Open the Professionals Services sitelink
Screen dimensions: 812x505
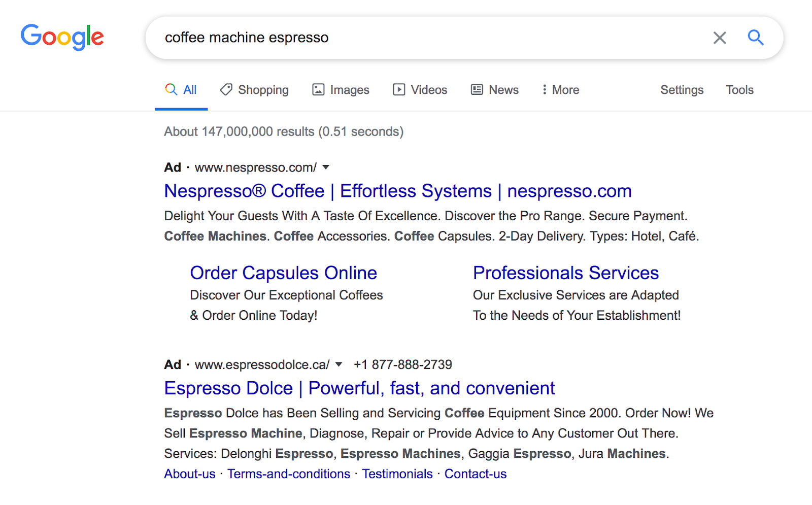pos(566,273)
